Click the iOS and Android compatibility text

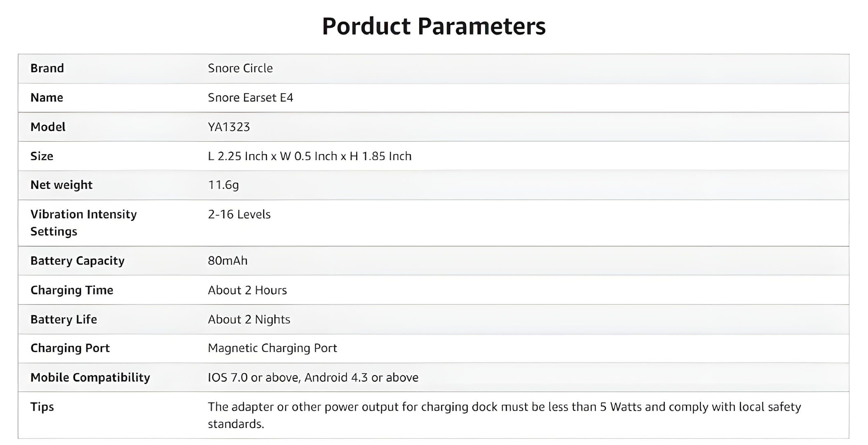(x=313, y=377)
